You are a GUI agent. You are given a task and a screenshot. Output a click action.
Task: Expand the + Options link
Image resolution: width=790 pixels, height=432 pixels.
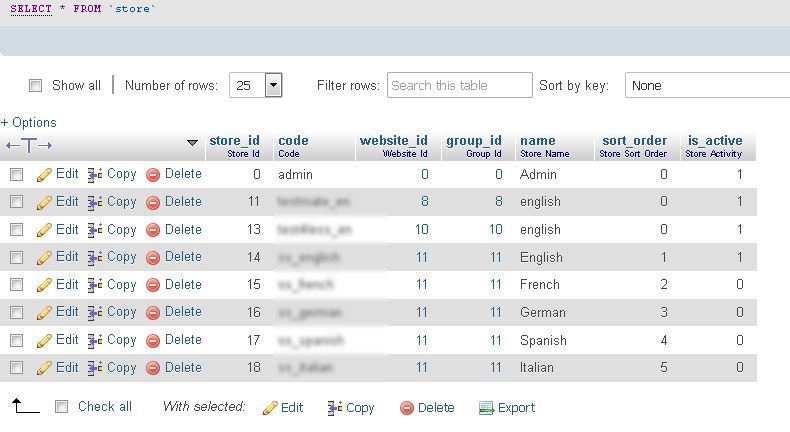click(x=29, y=122)
